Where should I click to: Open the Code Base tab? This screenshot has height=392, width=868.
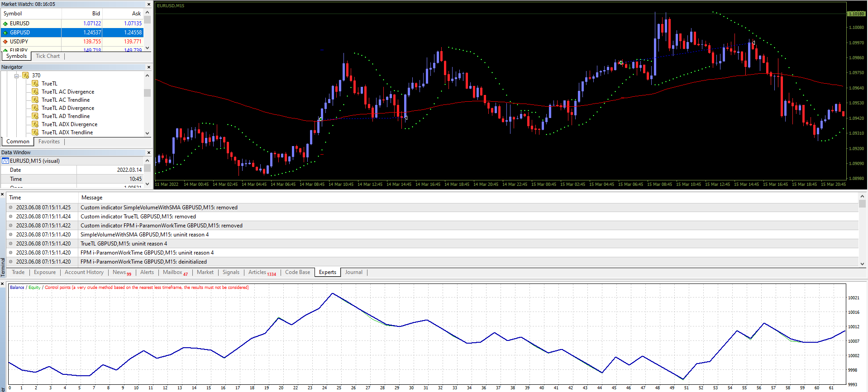pyautogui.click(x=297, y=272)
